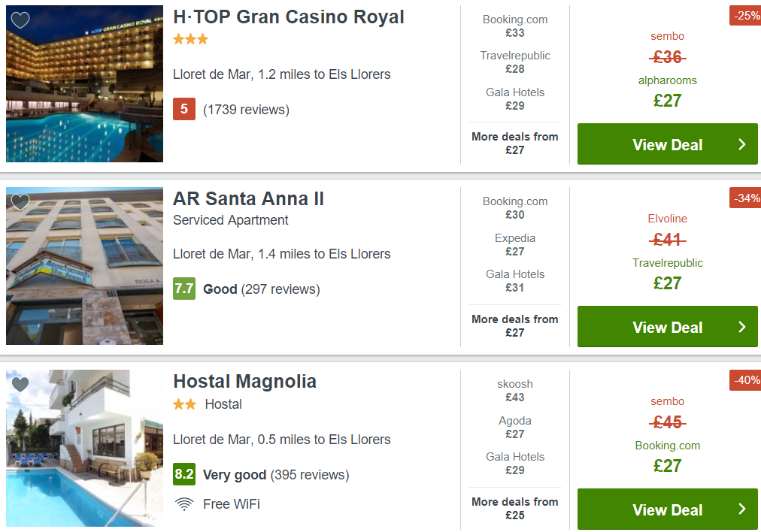The image size is (761, 532).
Task: Click the red score badge 5
Action: pyautogui.click(x=184, y=109)
